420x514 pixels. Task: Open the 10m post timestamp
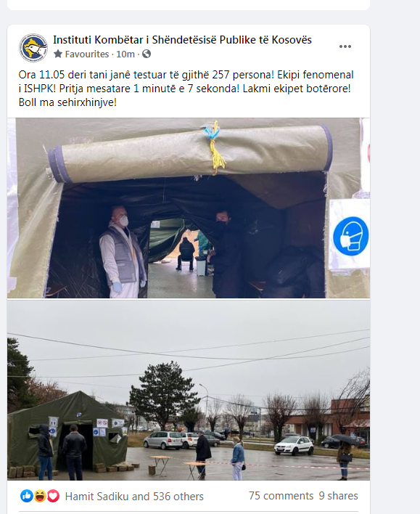coord(125,54)
